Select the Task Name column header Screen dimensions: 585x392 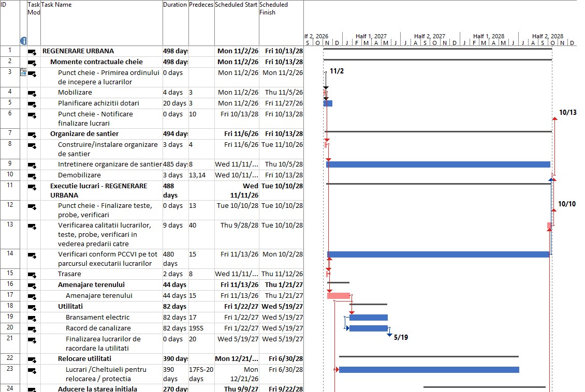(101, 23)
